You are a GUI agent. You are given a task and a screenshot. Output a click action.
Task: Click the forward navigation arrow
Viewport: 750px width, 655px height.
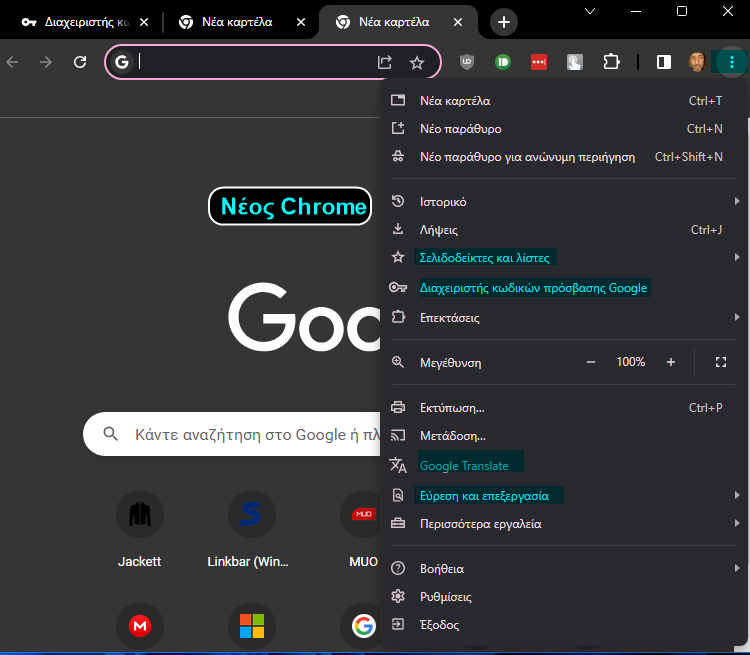[x=46, y=62]
